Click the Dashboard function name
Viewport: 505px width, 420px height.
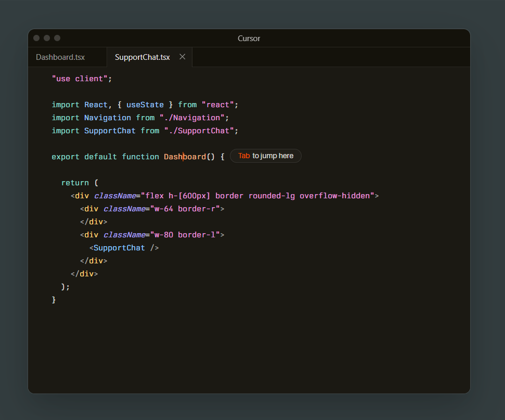[x=185, y=157]
